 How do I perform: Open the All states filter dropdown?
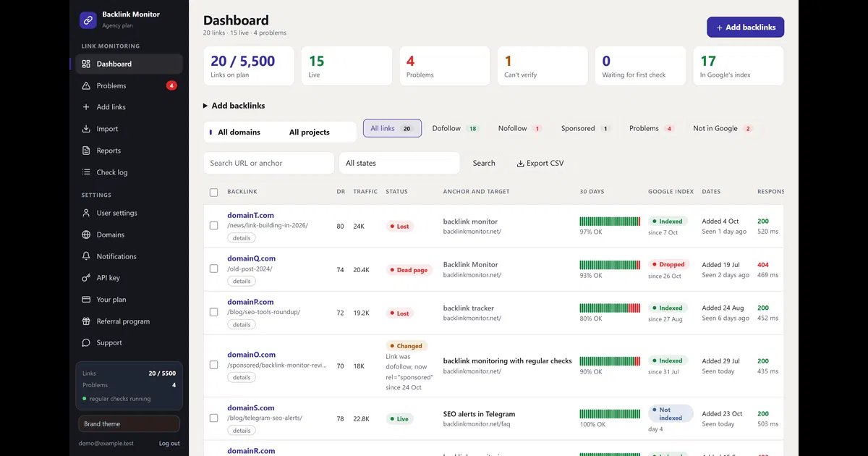(x=399, y=163)
